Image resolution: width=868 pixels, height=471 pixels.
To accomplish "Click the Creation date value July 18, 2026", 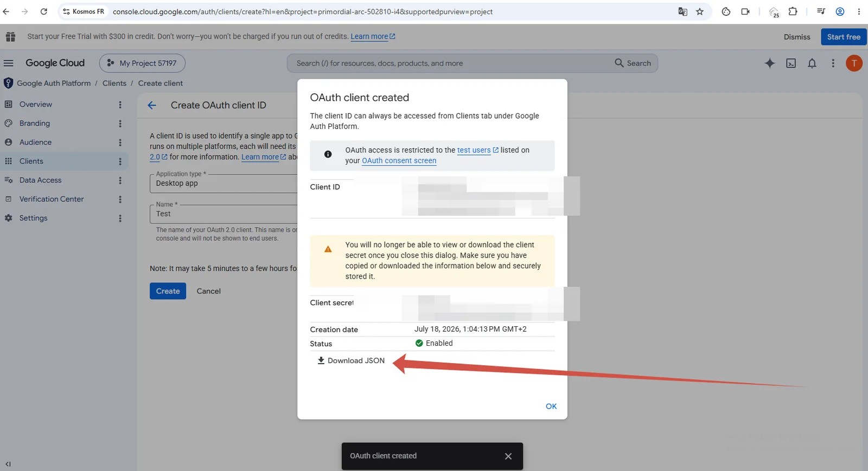I will [x=470, y=329].
